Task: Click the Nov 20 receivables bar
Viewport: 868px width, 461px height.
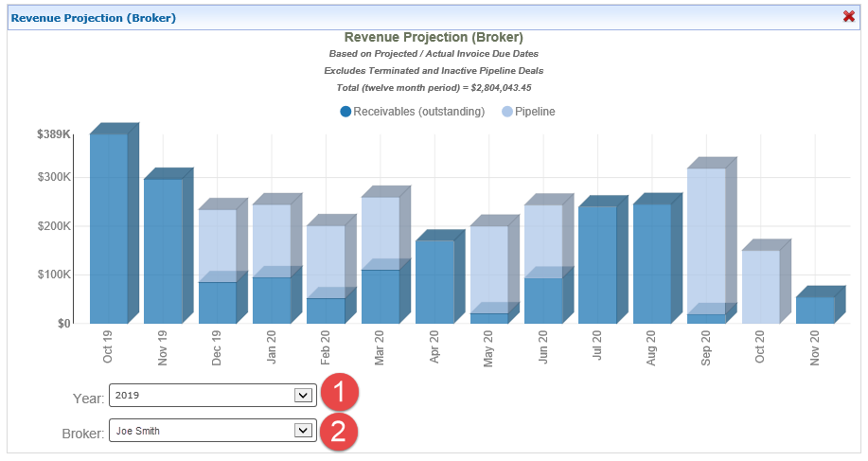Action: [x=815, y=310]
